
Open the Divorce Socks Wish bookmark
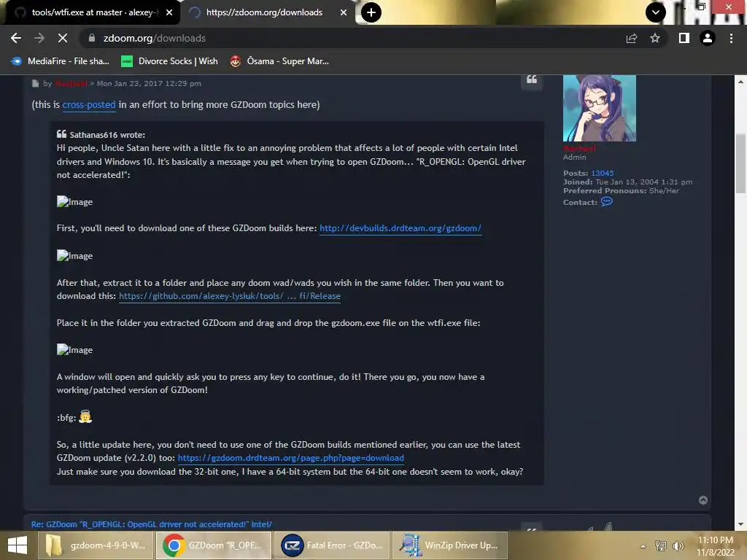(x=169, y=61)
